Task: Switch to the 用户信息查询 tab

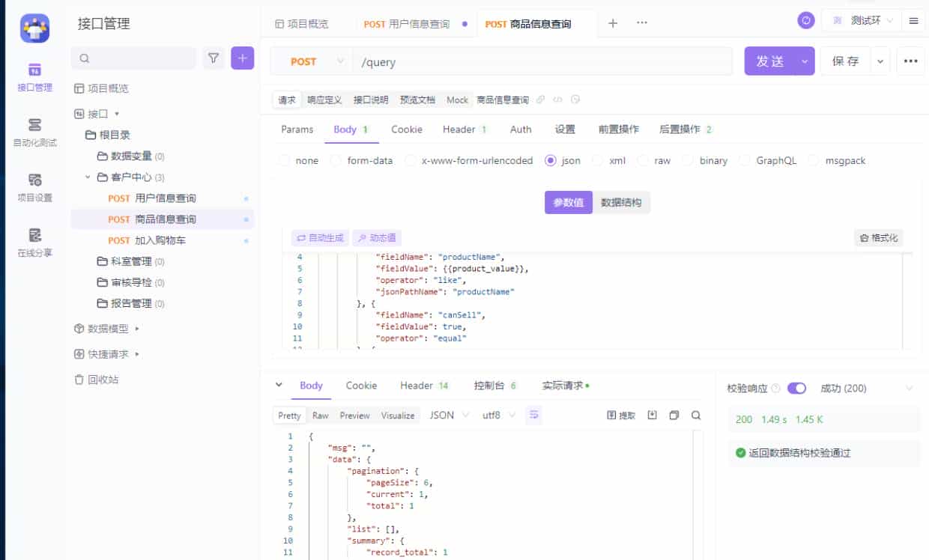Action: 420,22
